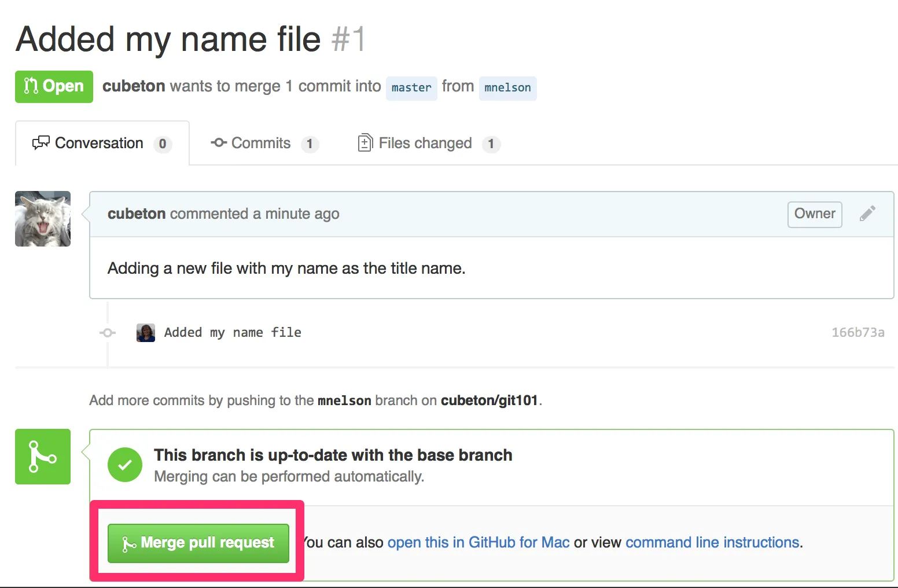Click 'Merging can be performed automatically' text
The image size is (898, 588).
(289, 477)
